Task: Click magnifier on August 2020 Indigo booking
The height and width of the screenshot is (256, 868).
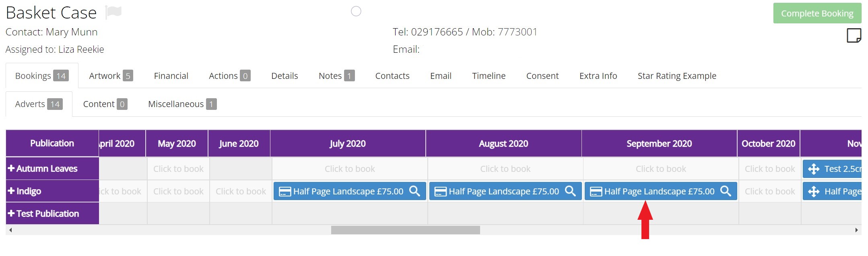Action: click(570, 191)
